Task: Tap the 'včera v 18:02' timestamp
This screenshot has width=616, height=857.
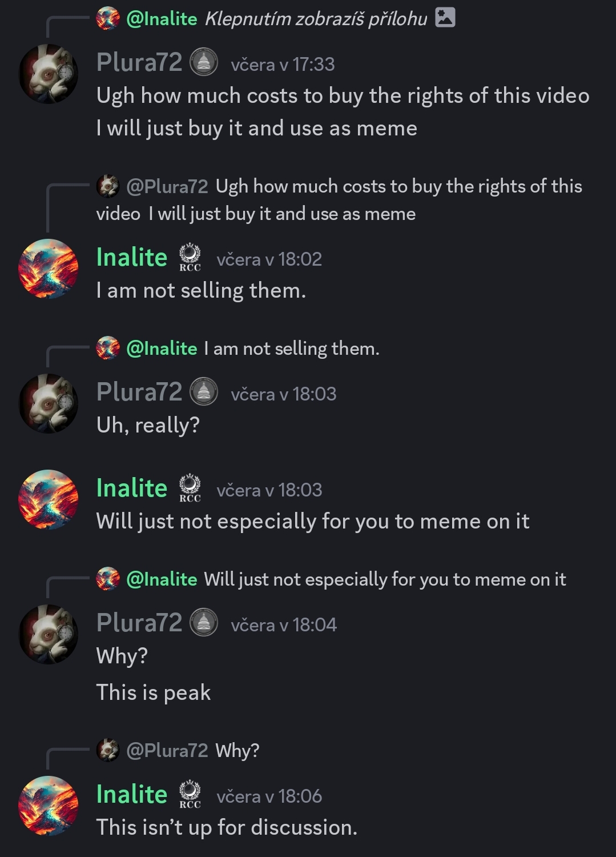Action: (269, 259)
